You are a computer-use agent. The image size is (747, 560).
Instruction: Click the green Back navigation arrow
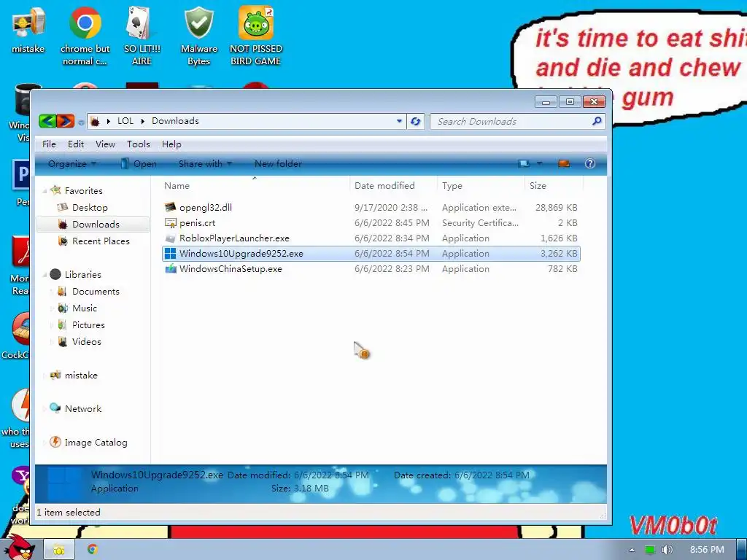(47, 121)
